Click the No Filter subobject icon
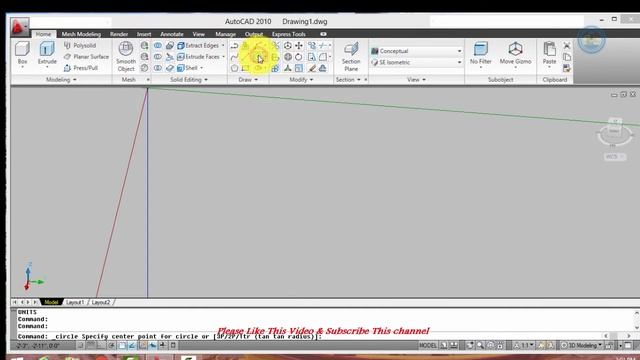 (480, 53)
